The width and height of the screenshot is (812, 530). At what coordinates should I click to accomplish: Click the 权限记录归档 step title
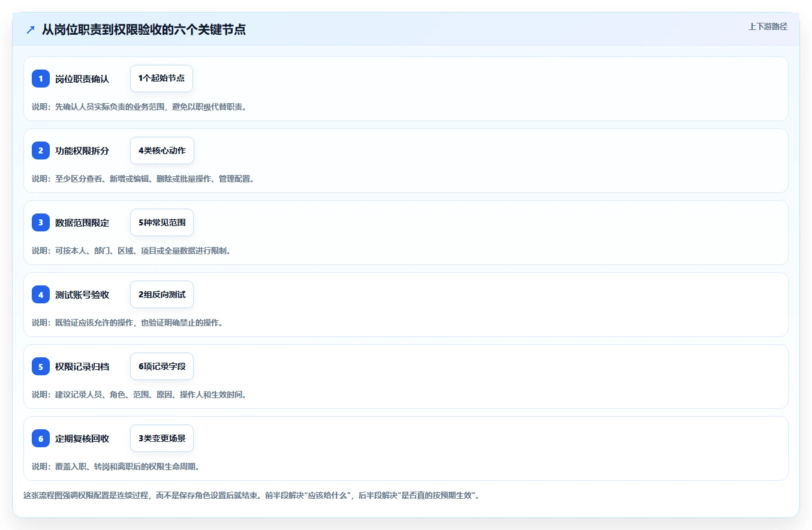82,366
